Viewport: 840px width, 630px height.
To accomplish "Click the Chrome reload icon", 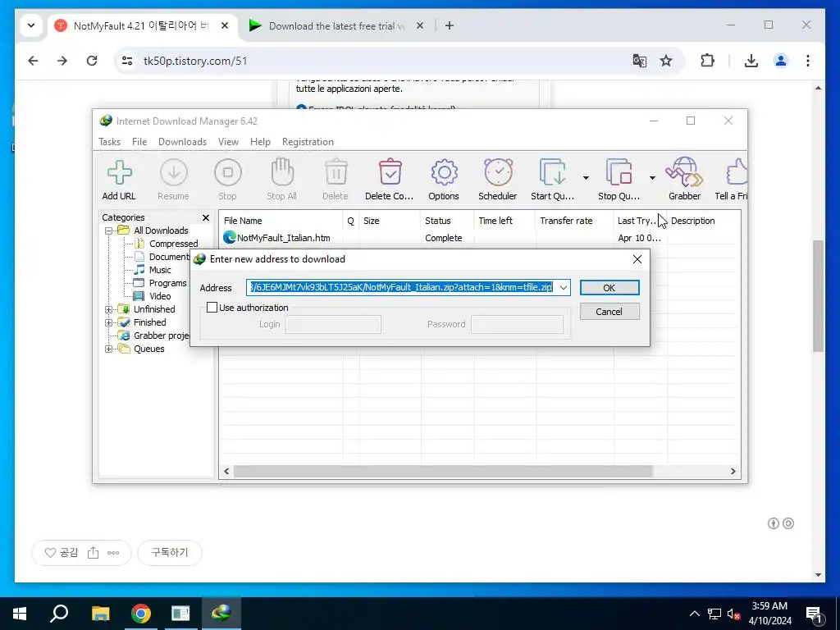I will point(92,61).
